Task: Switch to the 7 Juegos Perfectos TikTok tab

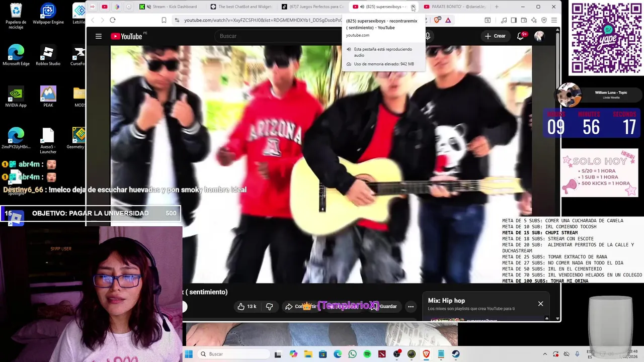Action: pyautogui.click(x=313, y=7)
